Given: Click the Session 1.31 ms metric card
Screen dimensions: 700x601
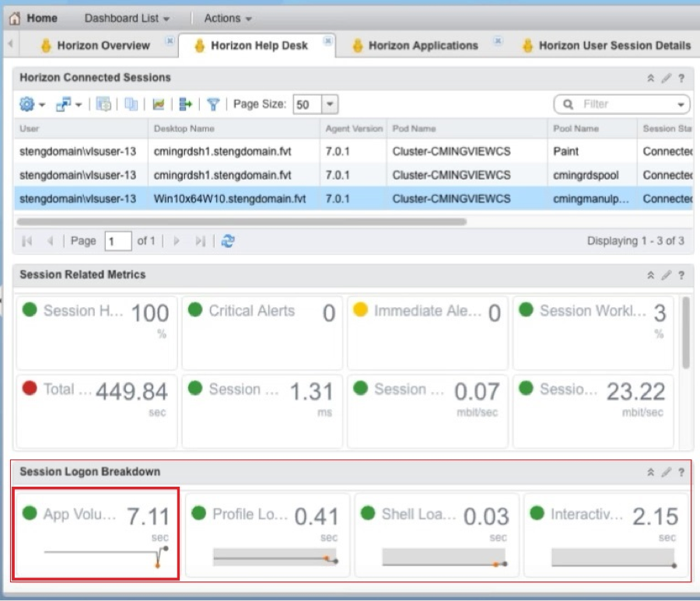Looking at the screenshot, I should pos(262,411).
